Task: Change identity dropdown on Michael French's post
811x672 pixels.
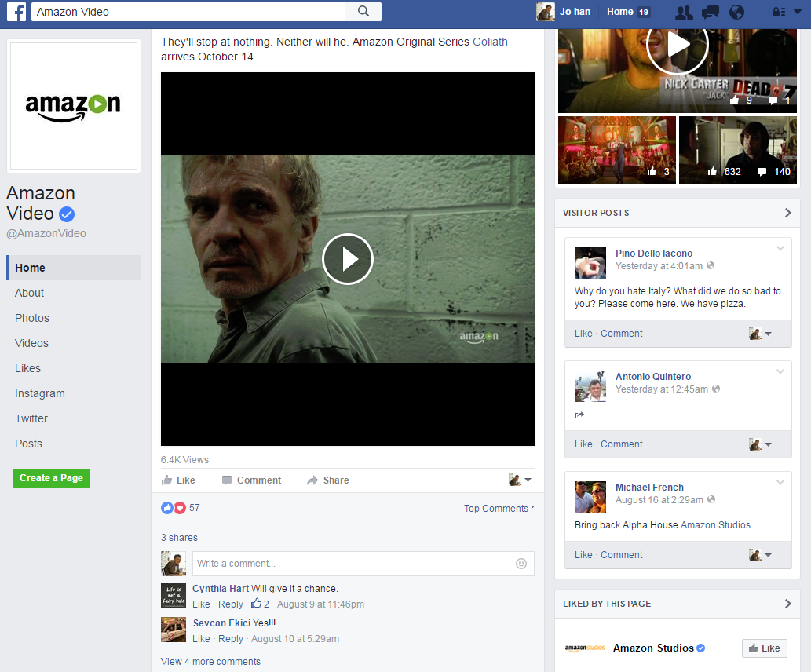Action: (760, 555)
